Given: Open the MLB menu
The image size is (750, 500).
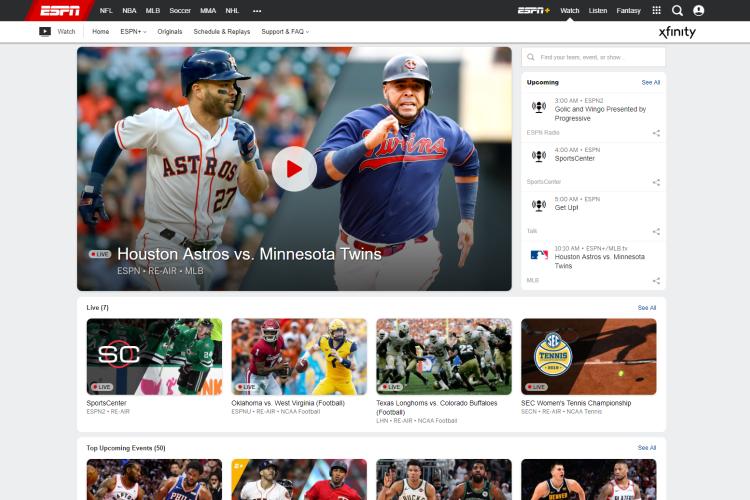Looking at the screenshot, I should (153, 11).
